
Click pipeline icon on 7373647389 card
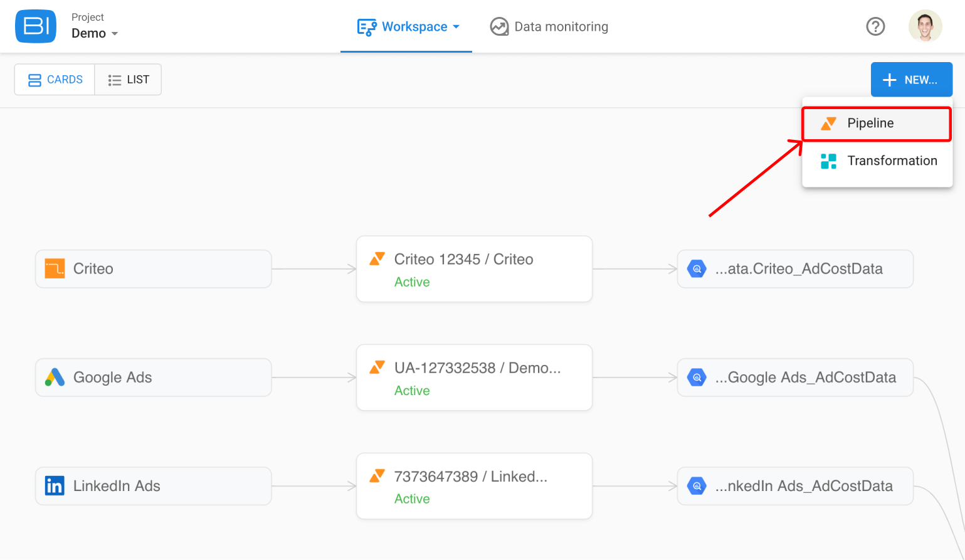(x=377, y=475)
